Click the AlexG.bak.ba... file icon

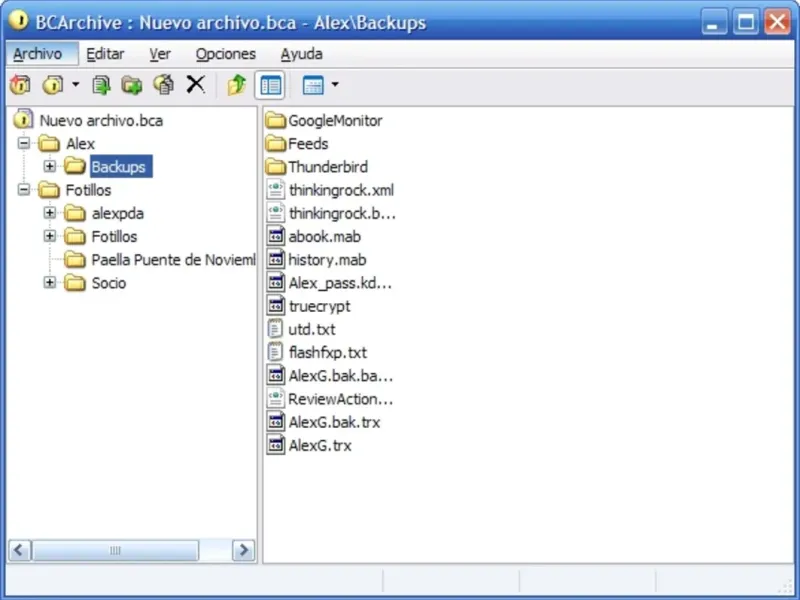tap(276, 376)
